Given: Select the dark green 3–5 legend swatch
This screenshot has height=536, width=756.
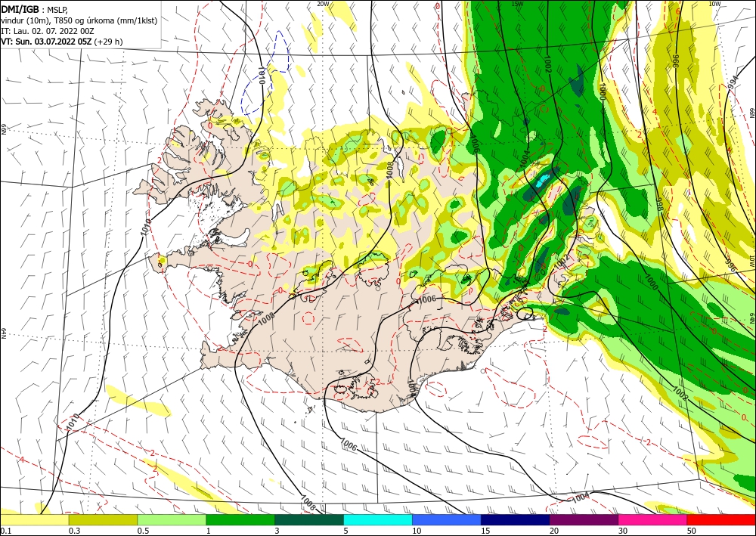Looking at the screenshot, I should coord(309,519).
